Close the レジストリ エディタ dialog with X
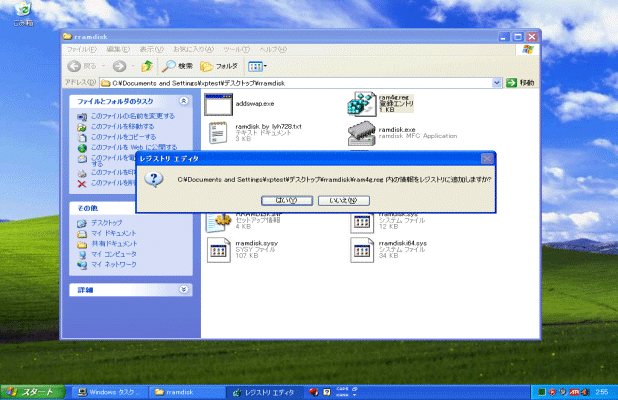The width and height of the screenshot is (618, 400). [x=487, y=159]
